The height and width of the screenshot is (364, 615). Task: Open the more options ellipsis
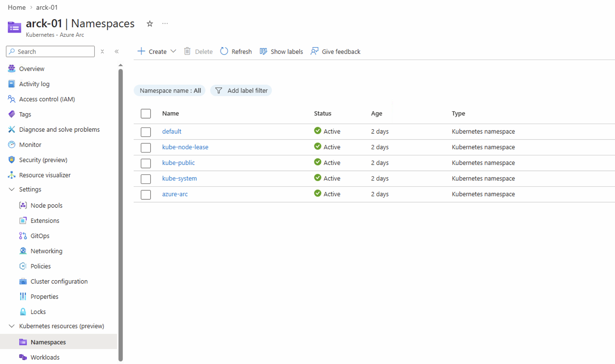(x=165, y=24)
